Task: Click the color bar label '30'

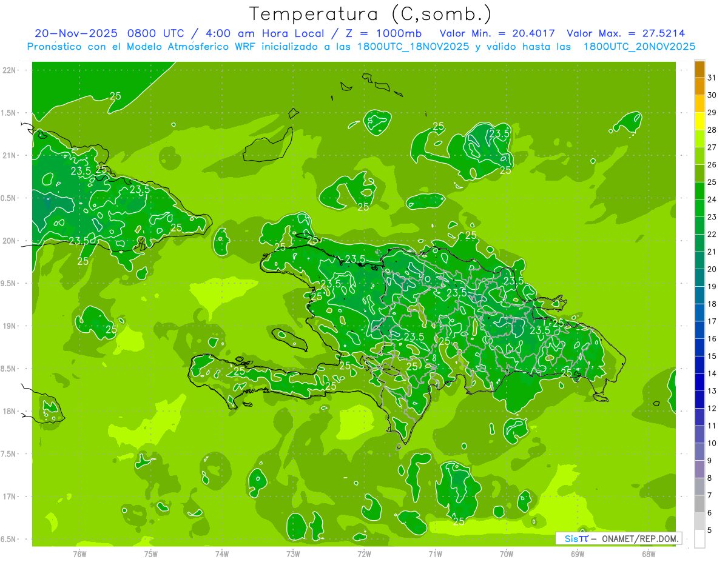Action: tap(712, 95)
